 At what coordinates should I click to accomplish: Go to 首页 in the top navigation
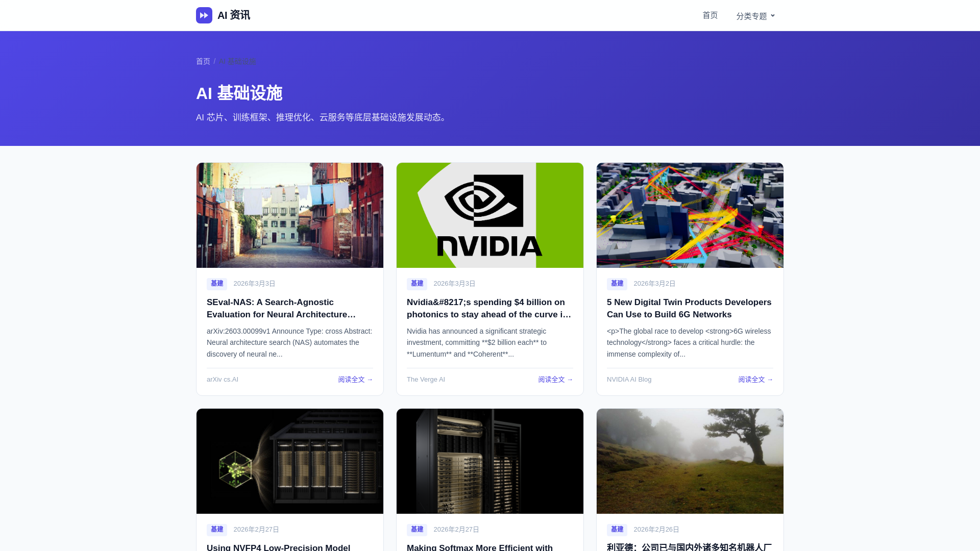pos(710,15)
